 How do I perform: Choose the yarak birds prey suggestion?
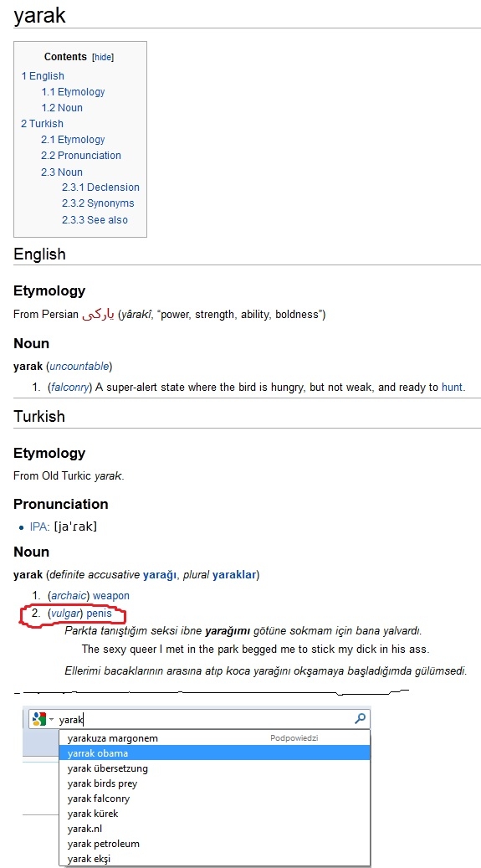click(x=215, y=783)
